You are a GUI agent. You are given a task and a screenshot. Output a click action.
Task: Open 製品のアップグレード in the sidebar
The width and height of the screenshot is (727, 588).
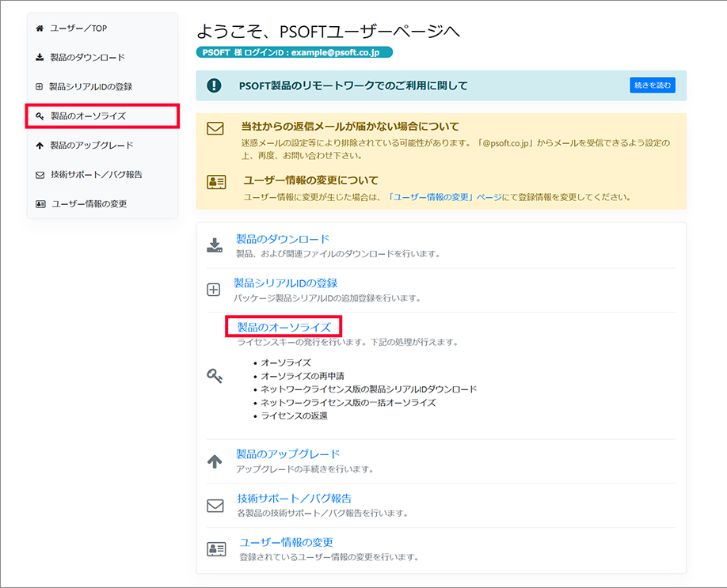(92, 146)
